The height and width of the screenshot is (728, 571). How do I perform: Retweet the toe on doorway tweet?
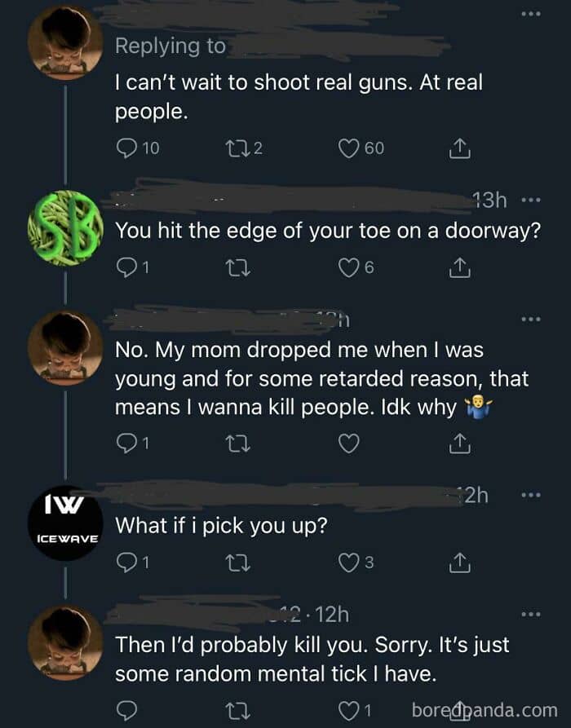(x=233, y=267)
